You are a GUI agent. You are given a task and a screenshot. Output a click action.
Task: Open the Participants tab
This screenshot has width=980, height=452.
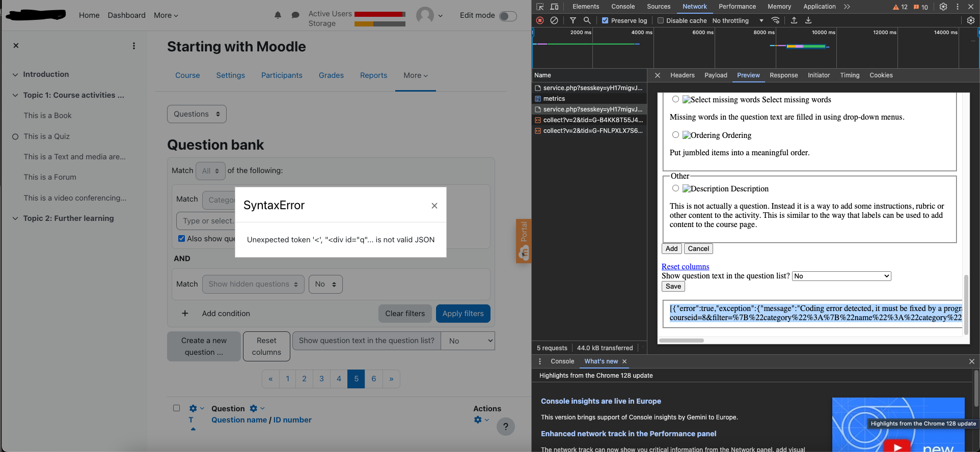[282, 75]
